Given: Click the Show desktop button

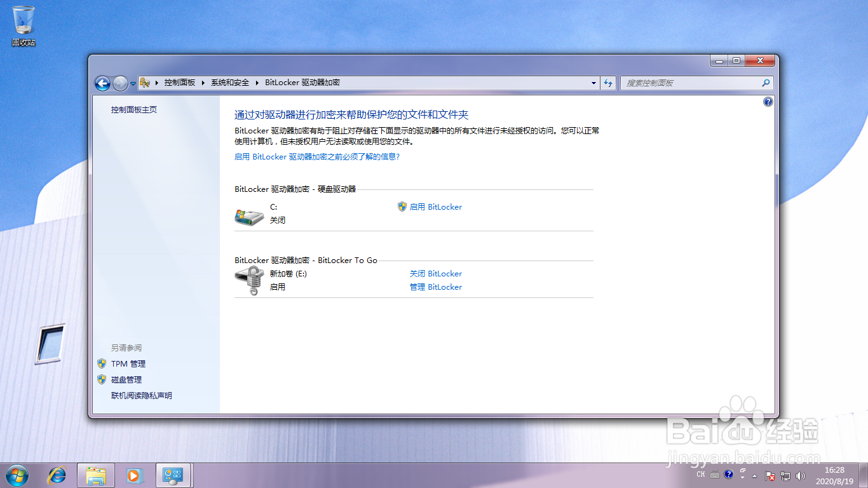Looking at the screenshot, I should [863, 475].
